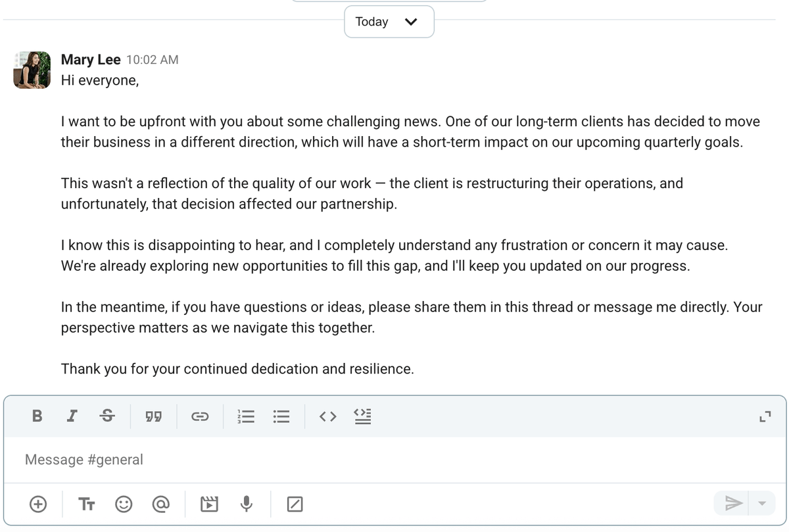Click the send message button
The width and height of the screenshot is (789, 532).
point(732,504)
